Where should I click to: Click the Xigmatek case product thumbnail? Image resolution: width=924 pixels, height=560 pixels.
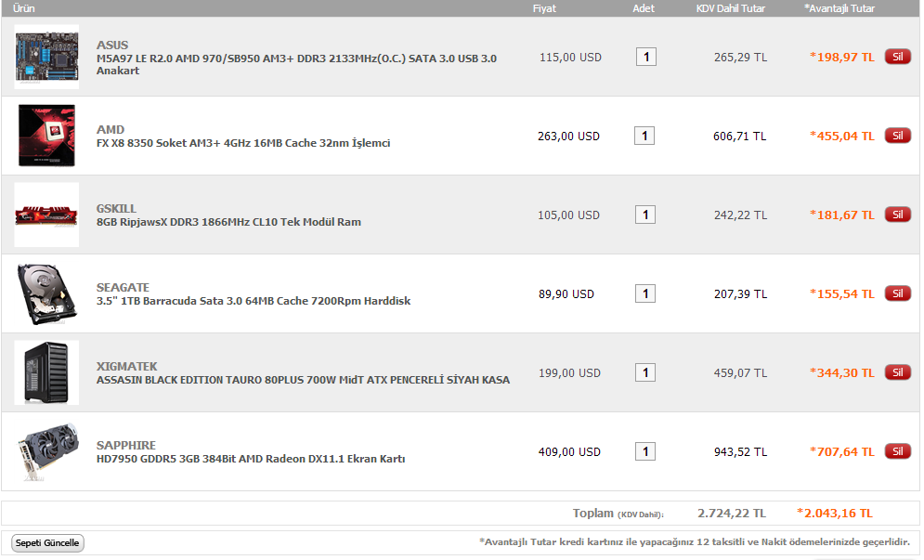coord(46,372)
